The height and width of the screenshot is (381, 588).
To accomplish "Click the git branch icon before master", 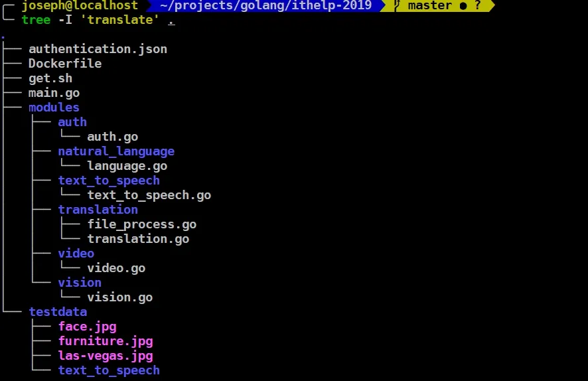I will tap(397, 5).
